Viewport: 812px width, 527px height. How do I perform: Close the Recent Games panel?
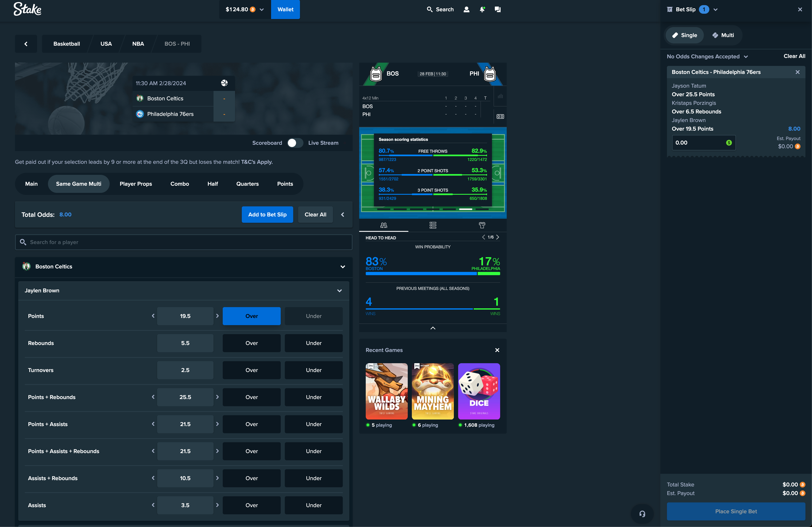[x=497, y=350]
